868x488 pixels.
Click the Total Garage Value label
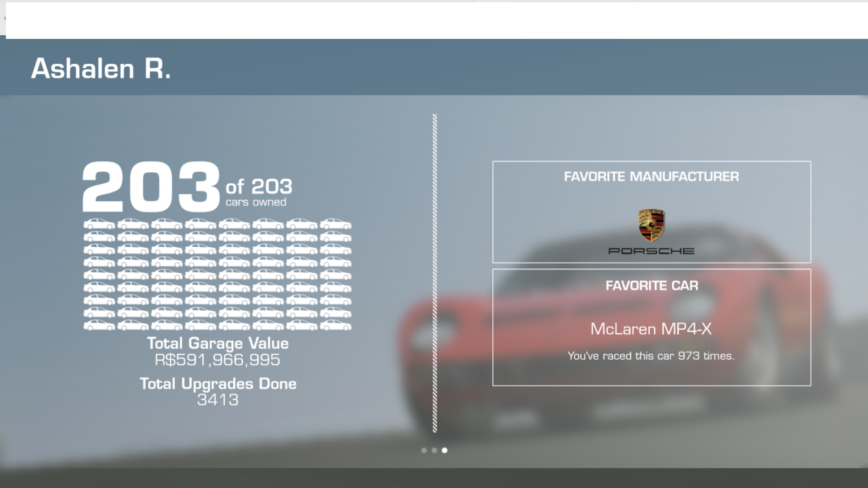pyautogui.click(x=217, y=343)
